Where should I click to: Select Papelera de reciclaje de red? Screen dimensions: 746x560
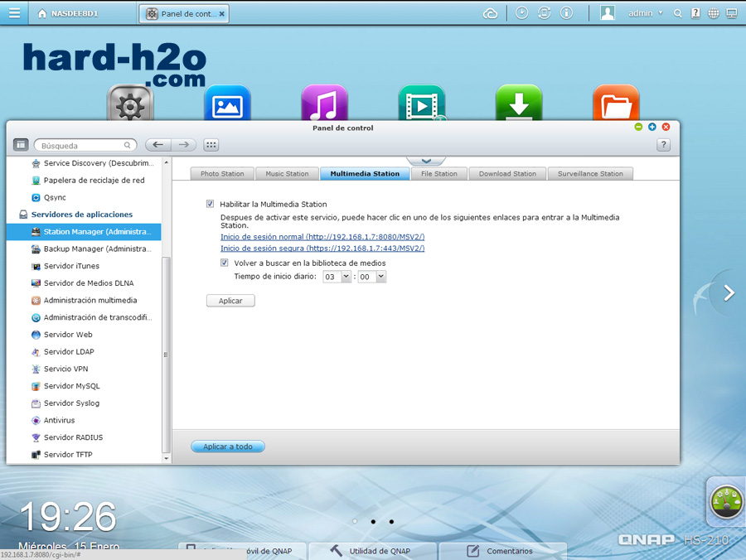click(84, 180)
